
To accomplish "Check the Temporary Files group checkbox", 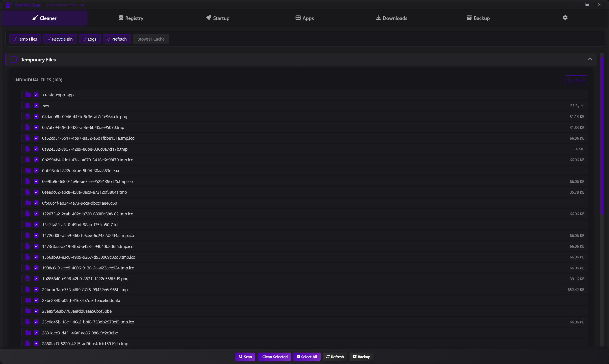I will click(14, 60).
